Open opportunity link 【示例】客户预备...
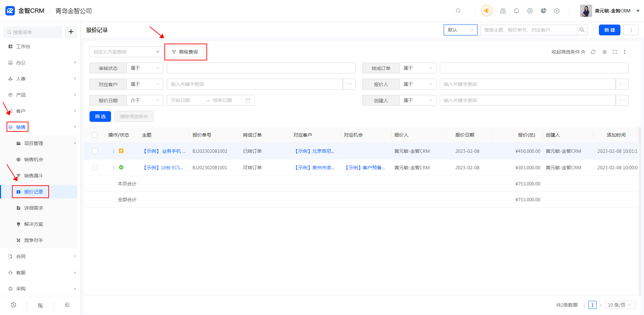This screenshot has height=315, width=644. coord(365,168)
